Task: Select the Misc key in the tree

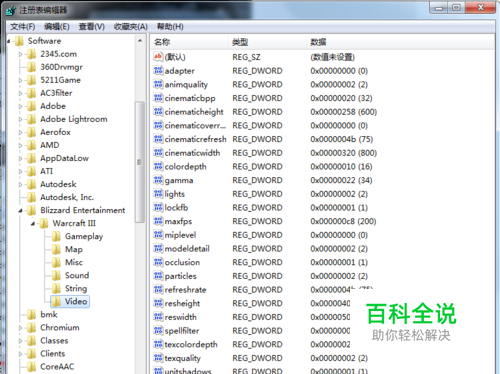Action: [x=74, y=262]
